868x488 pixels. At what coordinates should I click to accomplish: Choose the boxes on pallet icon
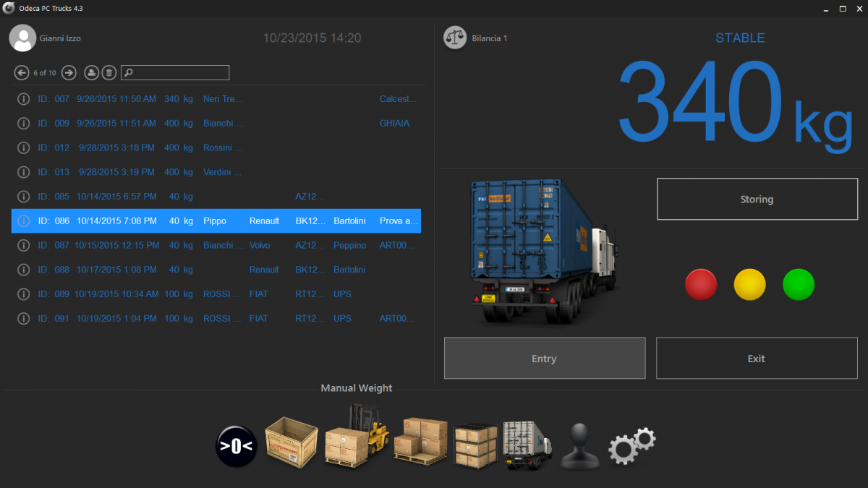pos(421,440)
